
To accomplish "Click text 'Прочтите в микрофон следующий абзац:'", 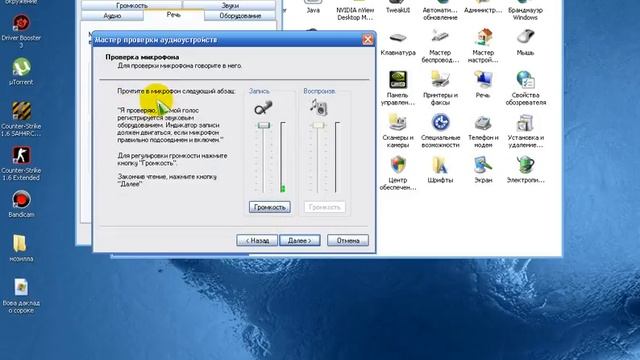I will 176,91.
